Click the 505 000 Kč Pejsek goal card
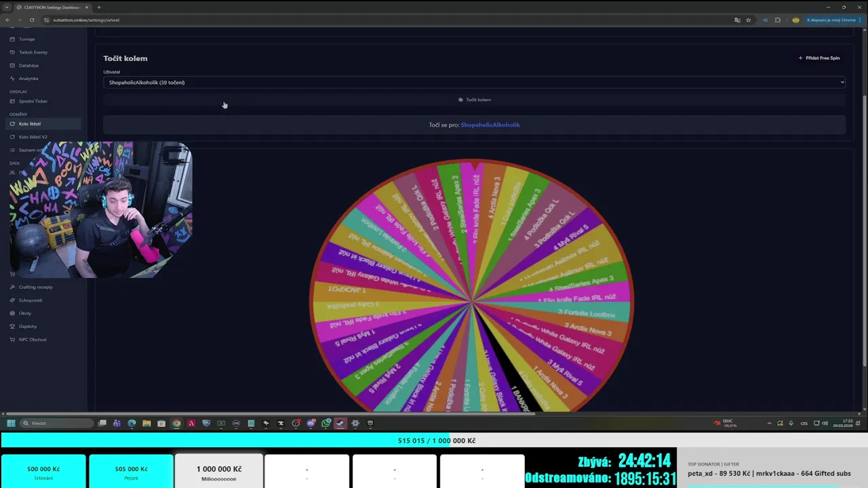 131,471
